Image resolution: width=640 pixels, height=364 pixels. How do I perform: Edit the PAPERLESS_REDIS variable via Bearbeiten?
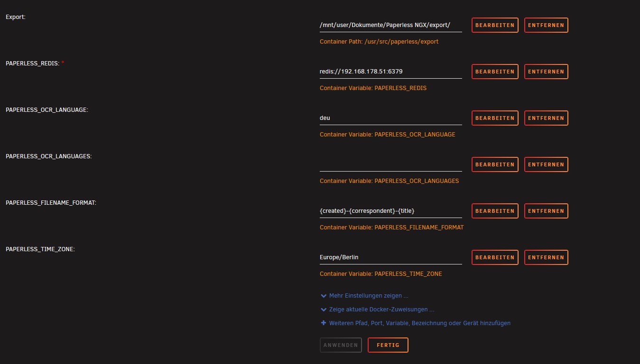click(x=495, y=72)
